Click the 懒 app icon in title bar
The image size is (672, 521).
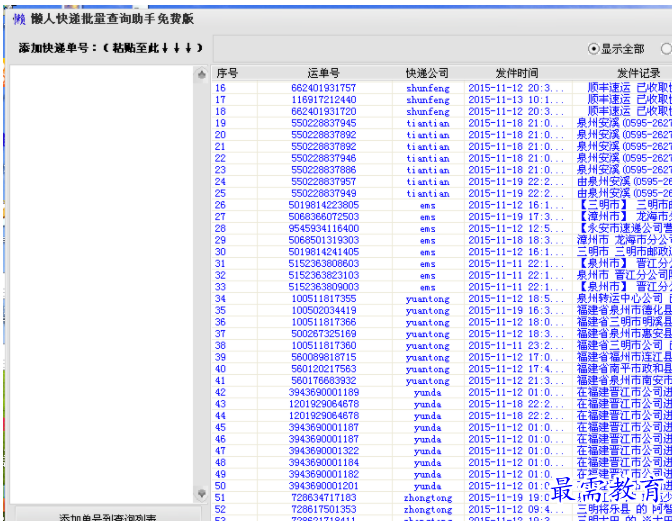(x=19, y=19)
